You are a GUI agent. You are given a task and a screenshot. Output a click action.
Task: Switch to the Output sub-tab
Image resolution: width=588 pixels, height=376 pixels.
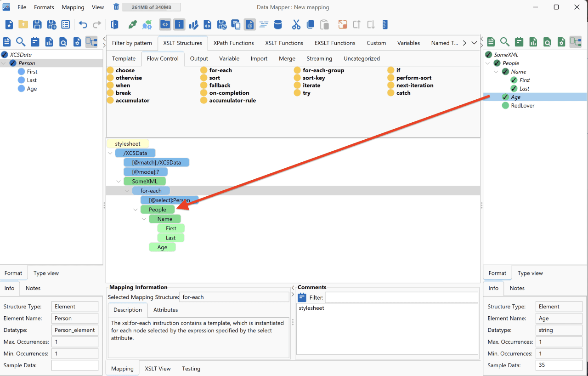point(199,58)
